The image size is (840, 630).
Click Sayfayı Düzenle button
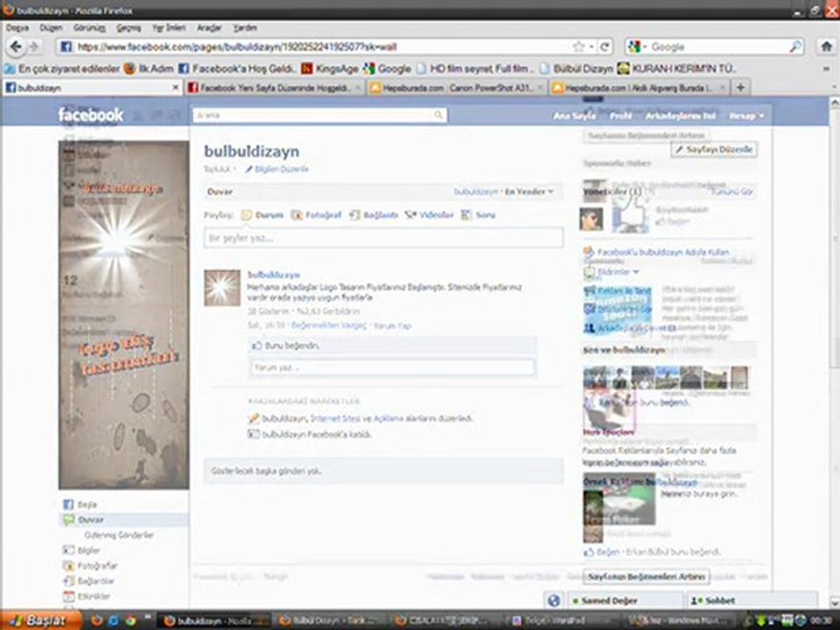714,150
